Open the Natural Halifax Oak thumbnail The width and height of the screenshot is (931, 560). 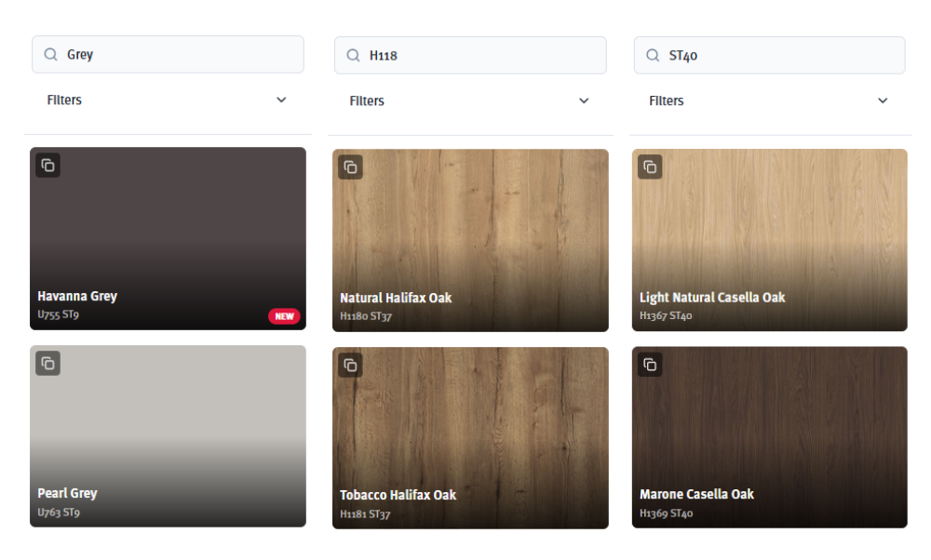coord(470,240)
